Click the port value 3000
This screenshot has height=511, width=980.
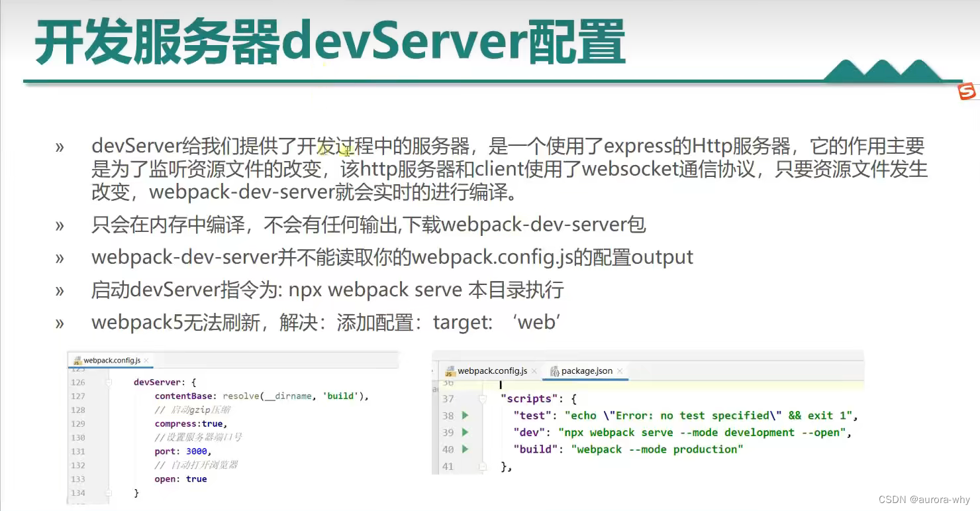(x=197, y=451)
